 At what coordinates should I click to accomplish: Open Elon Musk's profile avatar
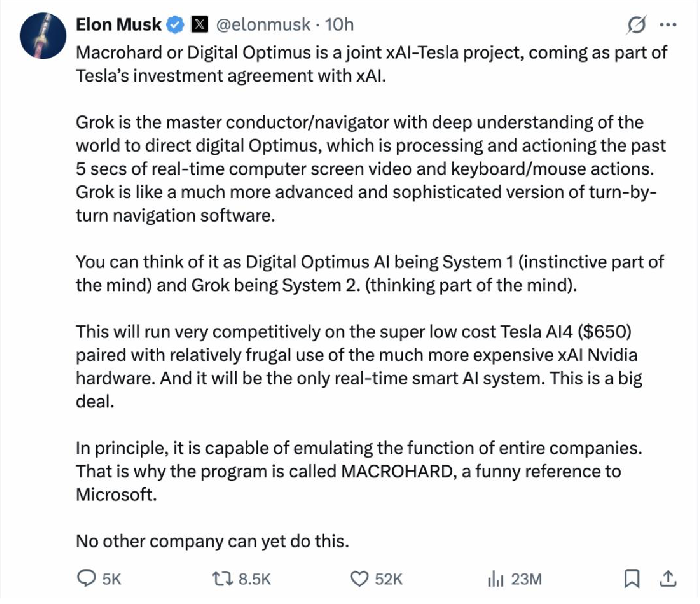coord(43,36)
